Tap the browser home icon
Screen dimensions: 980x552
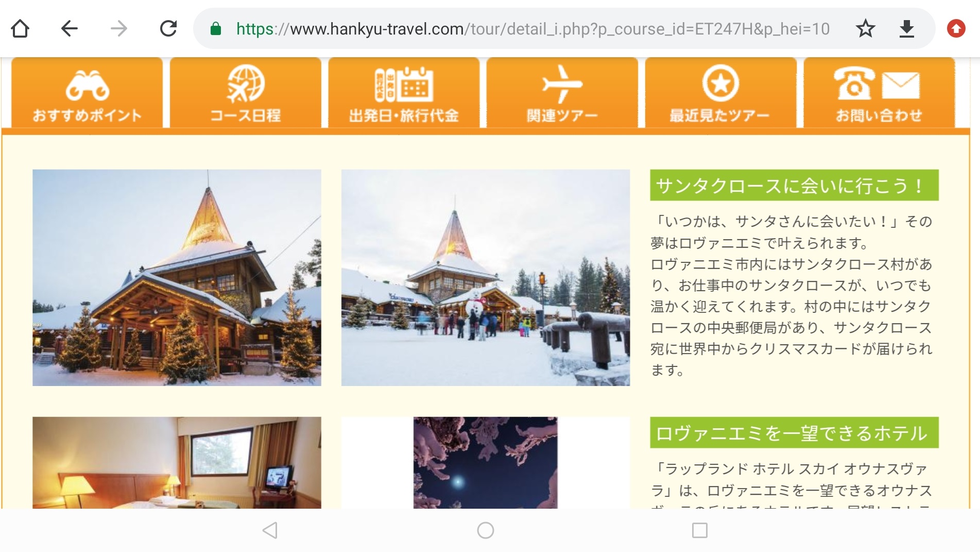pyautogui.click(x=20, y=29)
